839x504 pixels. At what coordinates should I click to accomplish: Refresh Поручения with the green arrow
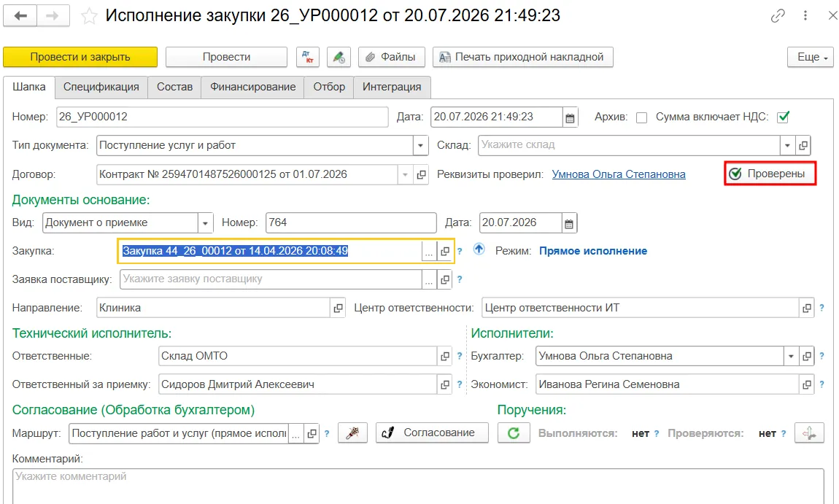click(x=514, y=433)
